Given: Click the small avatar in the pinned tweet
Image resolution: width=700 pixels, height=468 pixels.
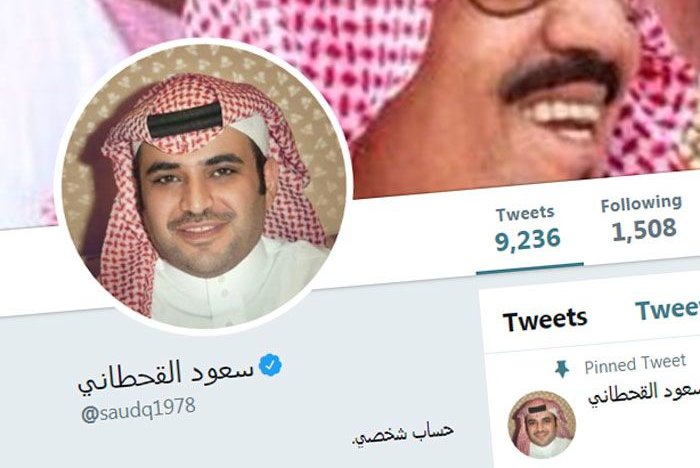Looking at the screenshot, I should pos(542,424).
